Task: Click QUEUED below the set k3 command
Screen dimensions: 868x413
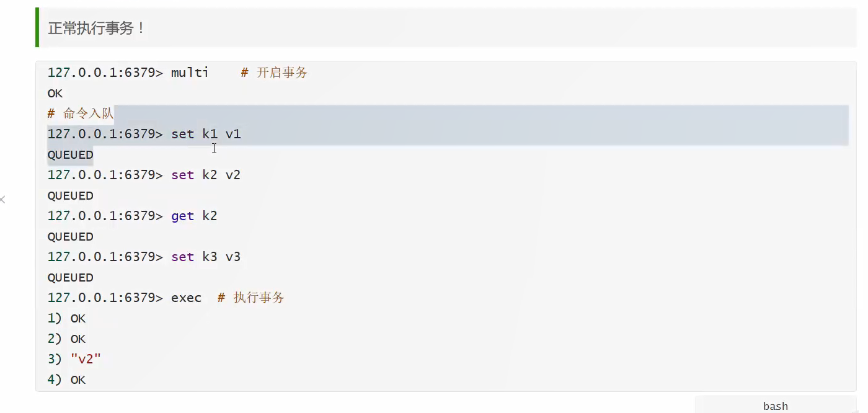Action: (70, 277)
